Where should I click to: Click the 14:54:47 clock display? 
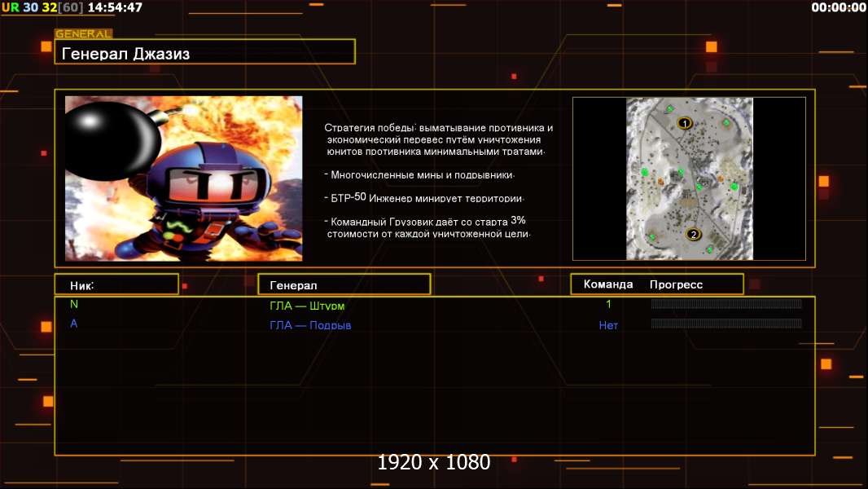click(x=114, y=7)
